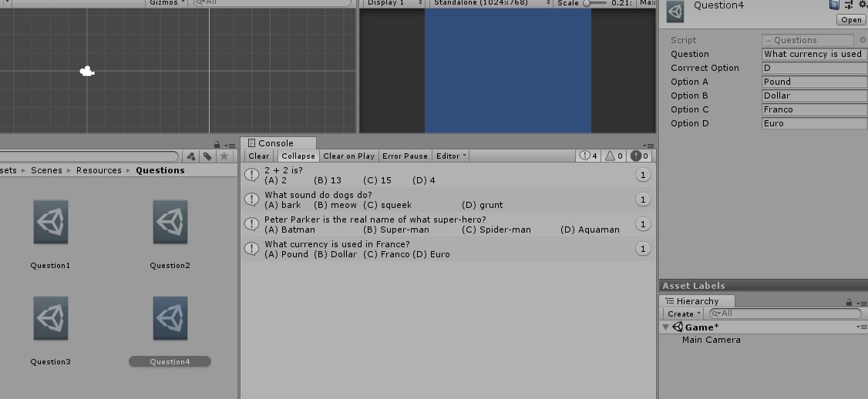Image resolution: width=868 pixels, height=399 pixels.
Task: Select the Peter Parker log entry
Action: 449,224
